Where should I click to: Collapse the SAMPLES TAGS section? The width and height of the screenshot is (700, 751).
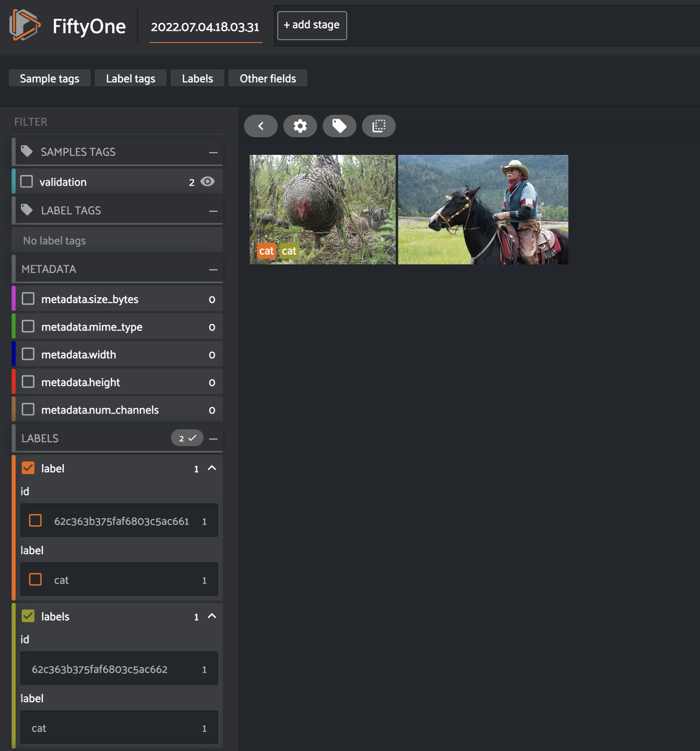213,152
